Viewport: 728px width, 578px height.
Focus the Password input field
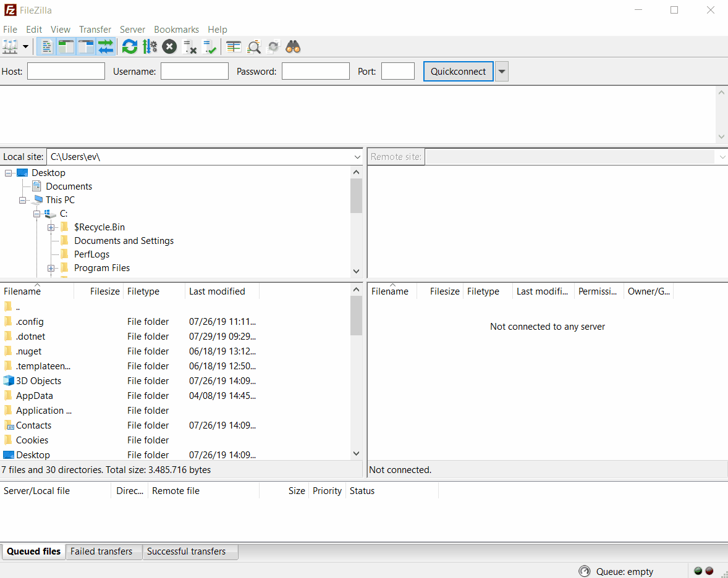tap(316, 72)
